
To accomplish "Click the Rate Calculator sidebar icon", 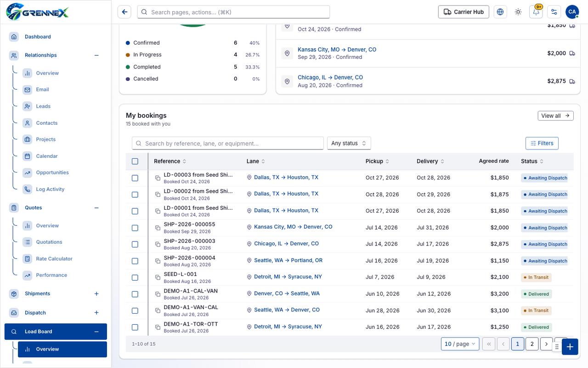I will [x=27, y=259].
